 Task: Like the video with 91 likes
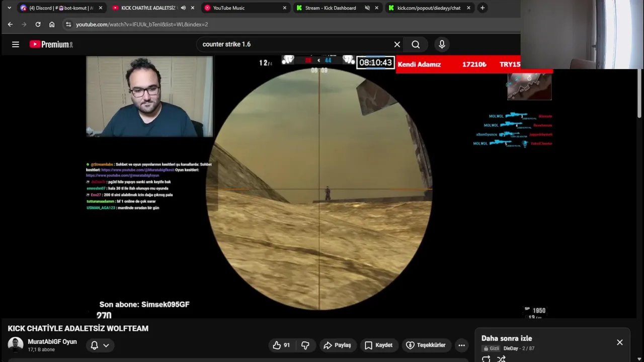281,345
